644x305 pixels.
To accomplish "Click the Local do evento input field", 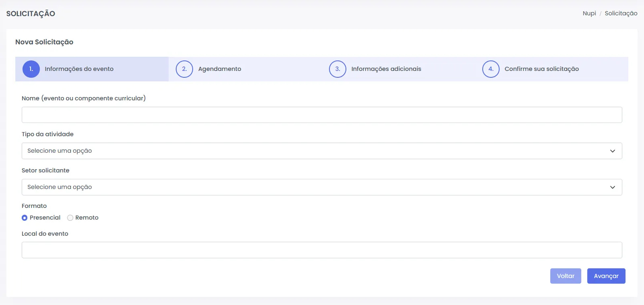I will pos(322,250).
